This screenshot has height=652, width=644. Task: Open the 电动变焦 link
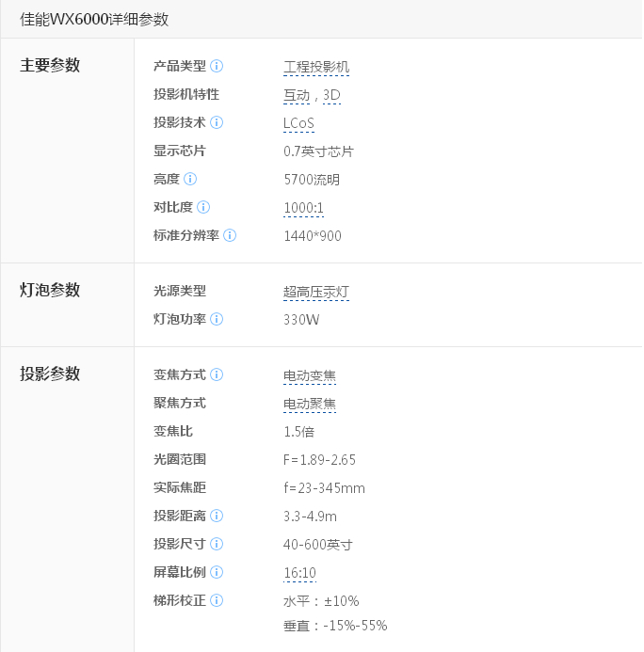(310, 376)
